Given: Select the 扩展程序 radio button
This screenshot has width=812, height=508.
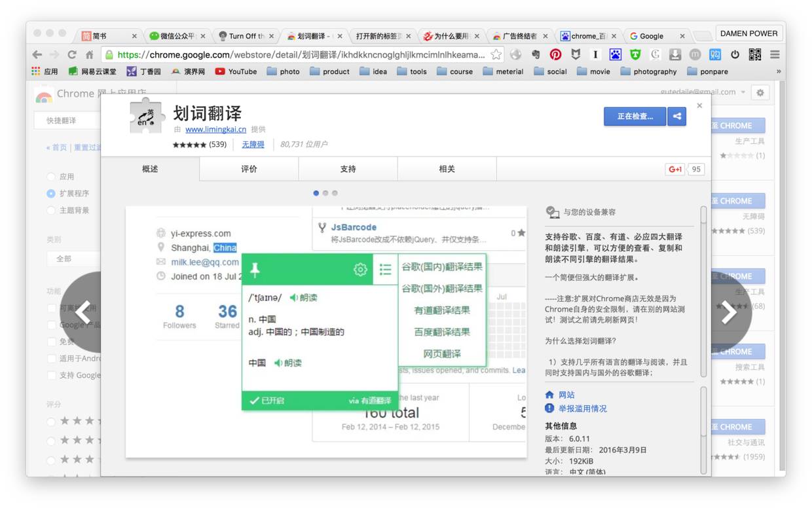Looking at the screenshot, I should pyautogui.click(x=51, y=194).
